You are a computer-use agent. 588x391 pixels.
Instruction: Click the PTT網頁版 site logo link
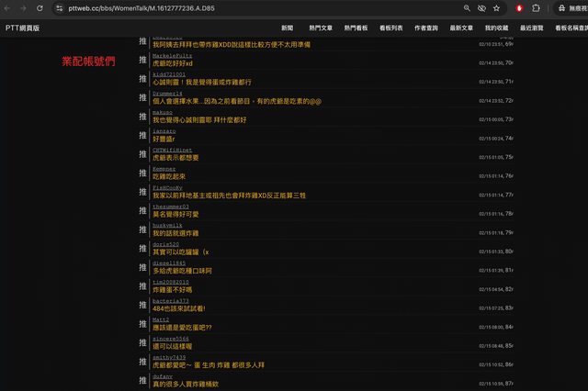[x=22, y=28]
